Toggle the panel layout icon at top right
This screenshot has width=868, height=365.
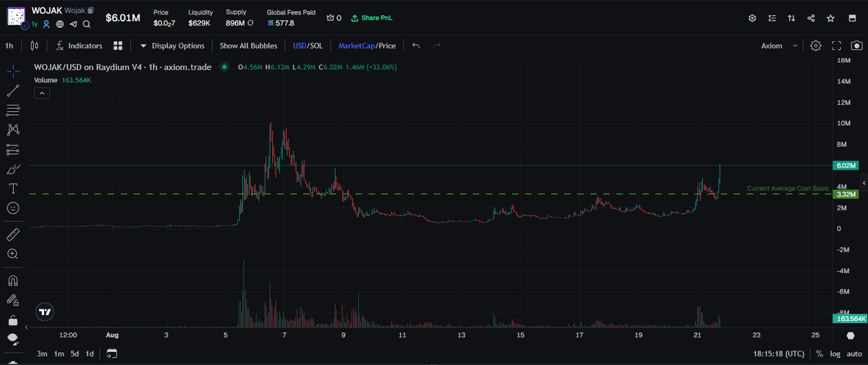851,18
